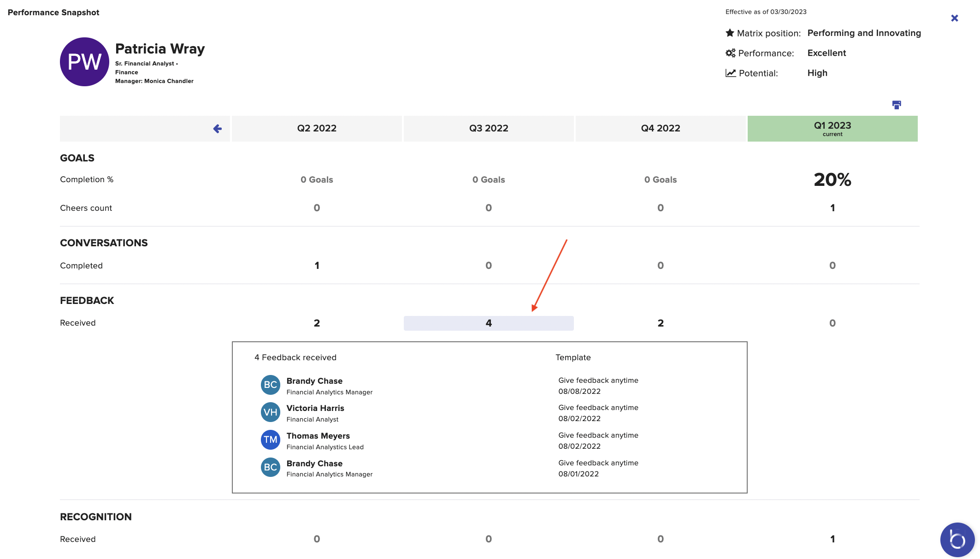This screenshot has height=559, width=980.
Task: Select the Q3 2022 column header
Action: pyautogui.click(x=489, y=129)
